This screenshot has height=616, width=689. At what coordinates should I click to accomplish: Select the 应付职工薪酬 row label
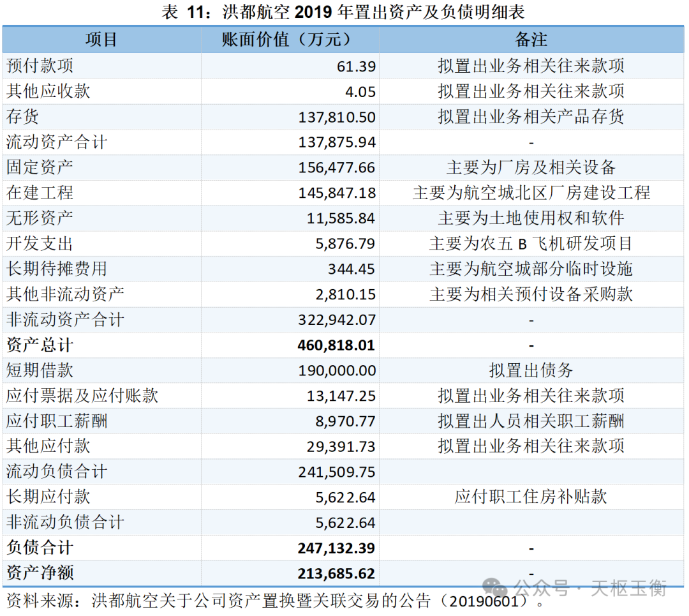pos(57,421)
